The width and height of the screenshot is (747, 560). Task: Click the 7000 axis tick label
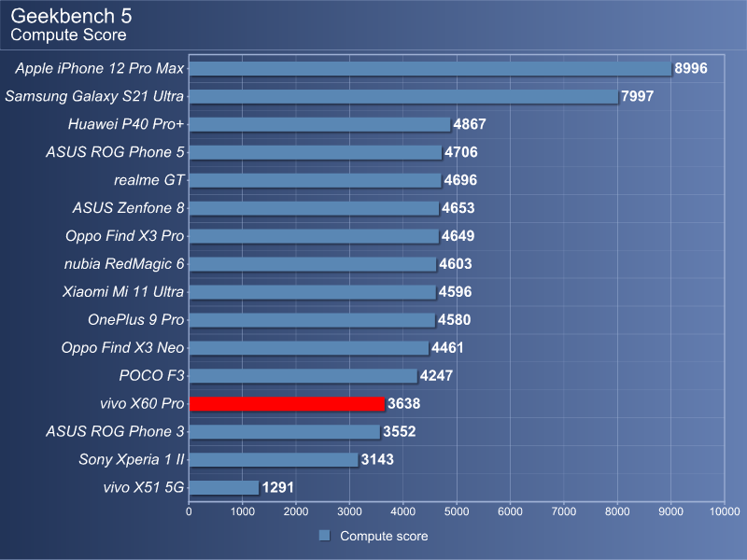click(564, 511)
